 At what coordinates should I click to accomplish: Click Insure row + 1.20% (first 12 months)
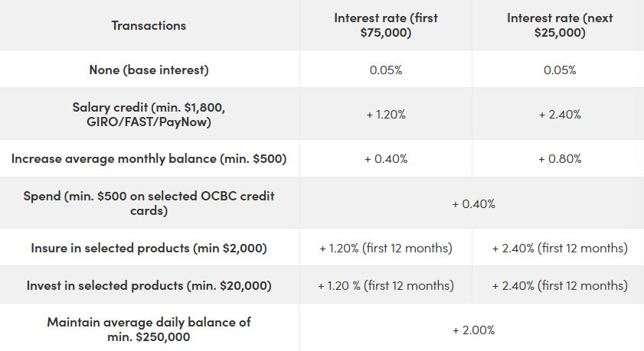click(x=385, y=248)
